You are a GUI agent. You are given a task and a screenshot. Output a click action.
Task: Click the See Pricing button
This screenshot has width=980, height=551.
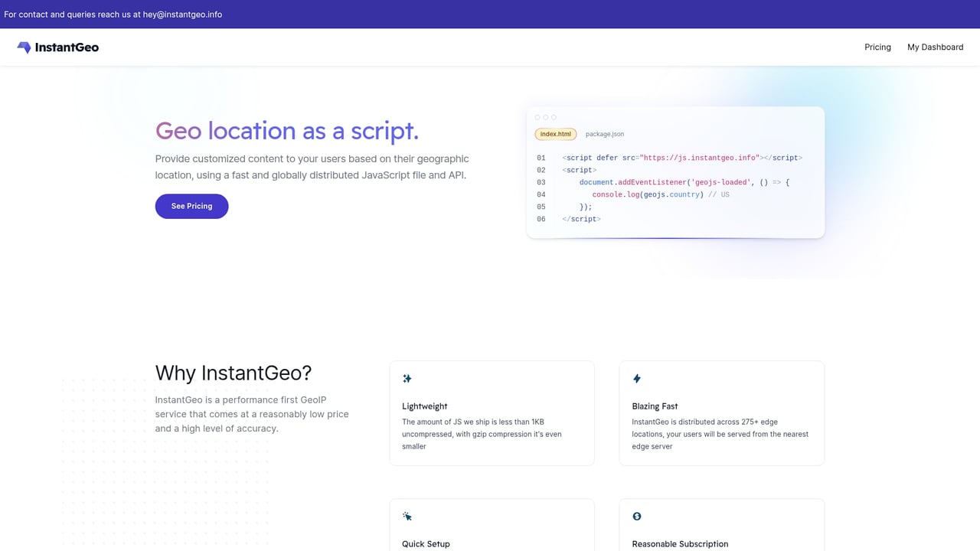click(x=191, y=206)
